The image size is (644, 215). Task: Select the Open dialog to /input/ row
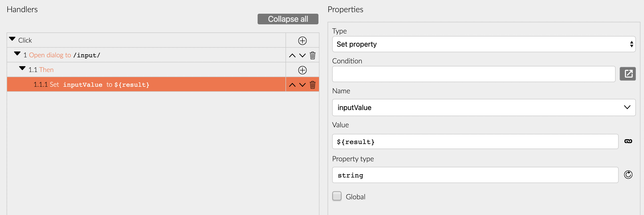[x=146, y=55]
